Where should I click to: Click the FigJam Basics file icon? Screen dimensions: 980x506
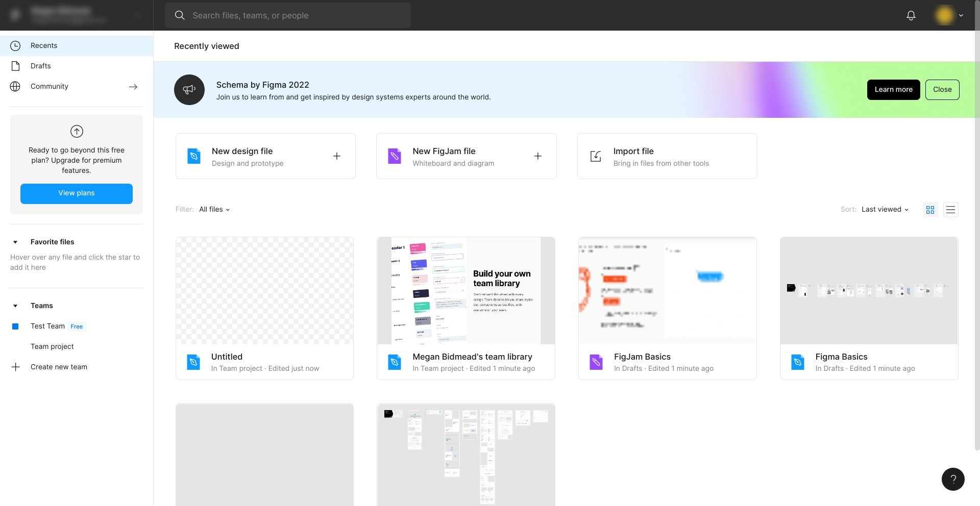pyautogui.click(x=596, y=362)
